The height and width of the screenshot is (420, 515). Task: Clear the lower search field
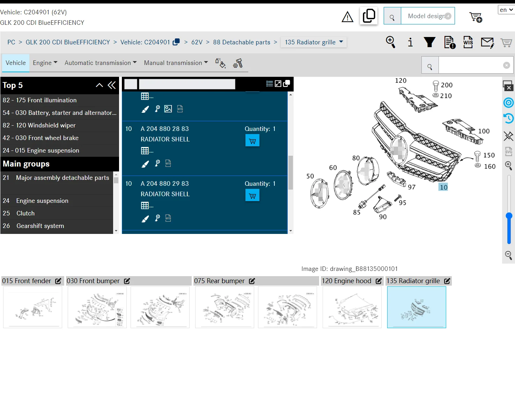click(507, 65)
